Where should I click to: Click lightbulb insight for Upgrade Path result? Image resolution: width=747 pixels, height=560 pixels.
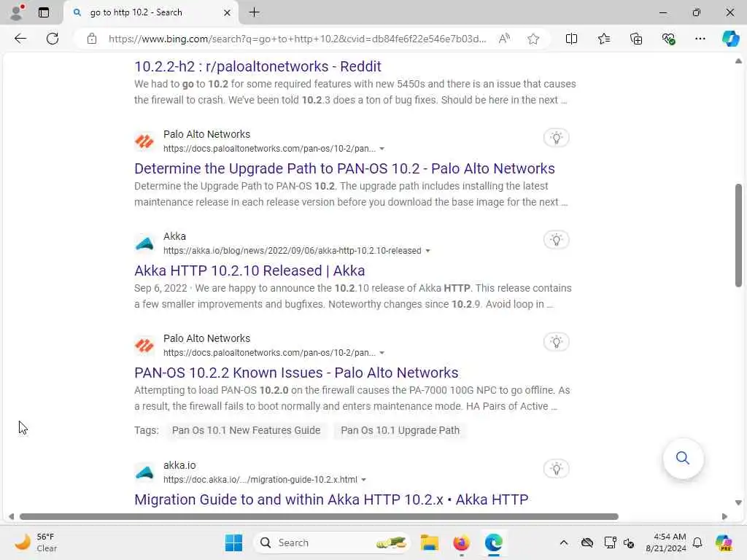556,138
